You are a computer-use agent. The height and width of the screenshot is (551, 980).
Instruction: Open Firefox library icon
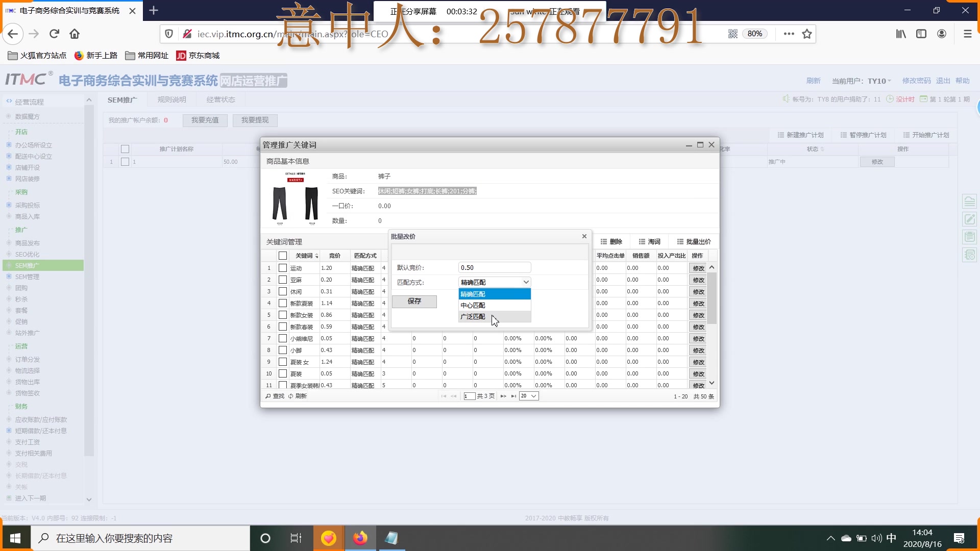coord(901,34)
